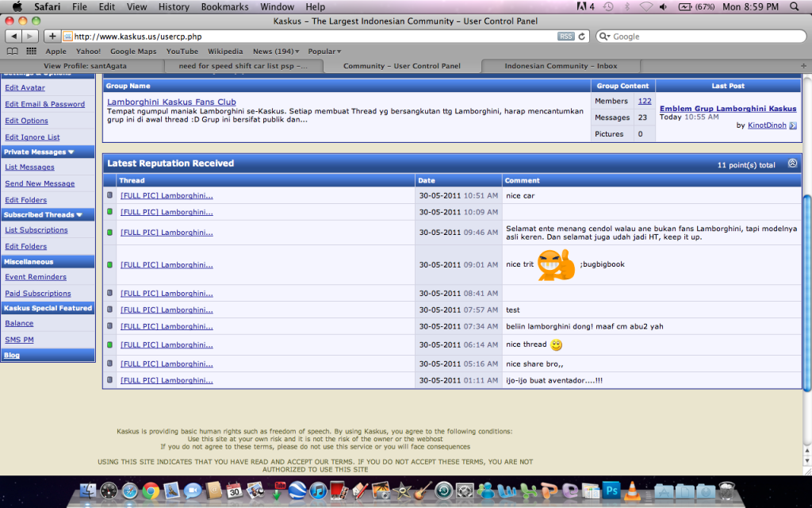Open Finder from the Dock
Screen dimensions: 812x508
(88, 491)
